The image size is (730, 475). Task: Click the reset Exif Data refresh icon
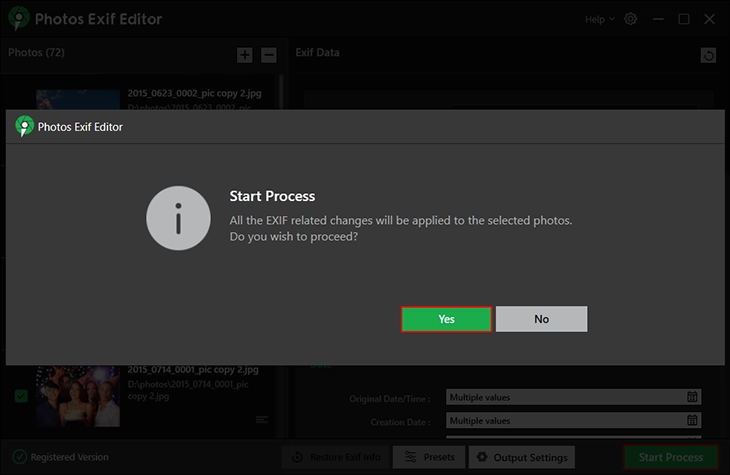[x=708, y=55]
